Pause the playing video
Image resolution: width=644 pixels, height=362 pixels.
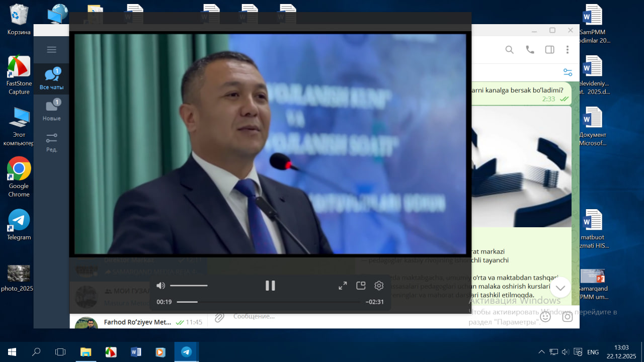(x=270, y=286)
